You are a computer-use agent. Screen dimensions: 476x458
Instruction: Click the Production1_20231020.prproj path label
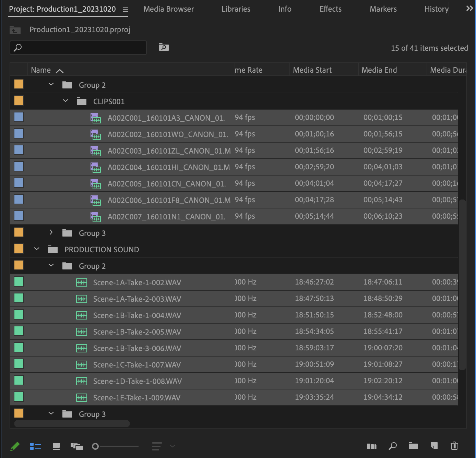[x=80, y=30]
